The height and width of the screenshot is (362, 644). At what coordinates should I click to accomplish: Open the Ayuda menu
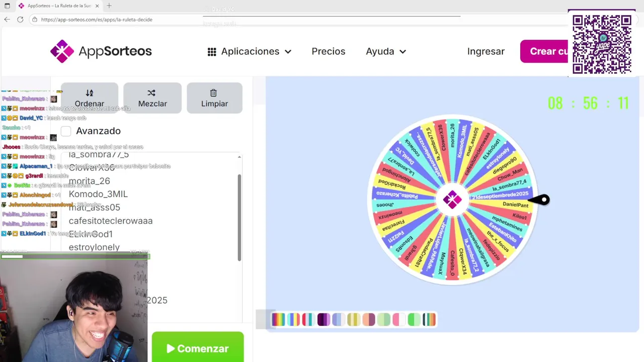pyautogui.click(x=386, y=51)
